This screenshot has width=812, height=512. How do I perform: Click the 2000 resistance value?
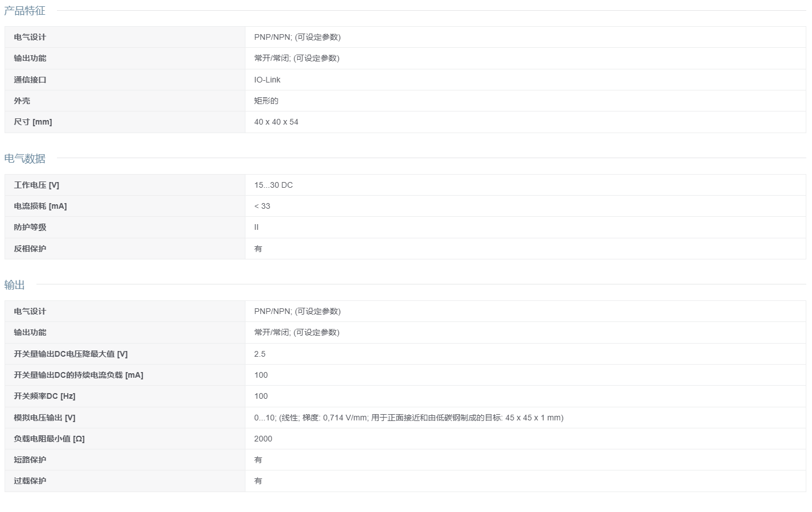click(263, 439)
